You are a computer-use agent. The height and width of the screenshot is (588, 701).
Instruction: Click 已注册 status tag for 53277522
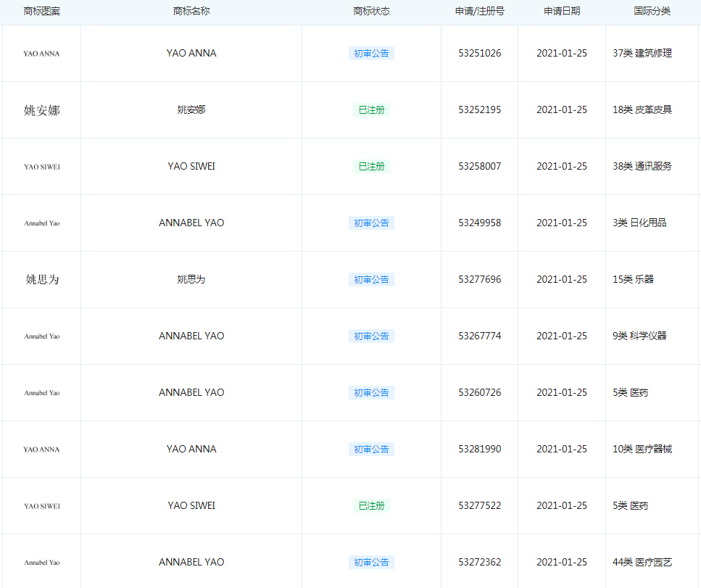[x=371, y=506]
